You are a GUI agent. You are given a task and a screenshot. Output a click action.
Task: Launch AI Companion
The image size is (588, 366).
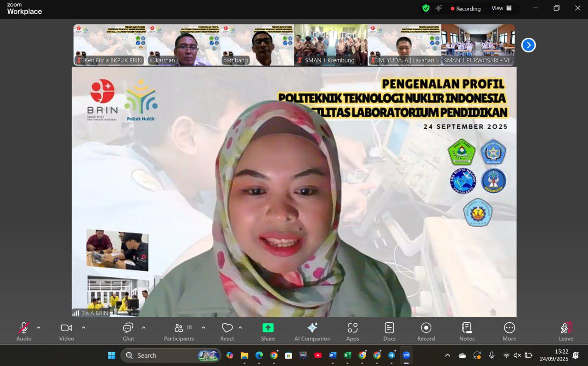point(312,332)
